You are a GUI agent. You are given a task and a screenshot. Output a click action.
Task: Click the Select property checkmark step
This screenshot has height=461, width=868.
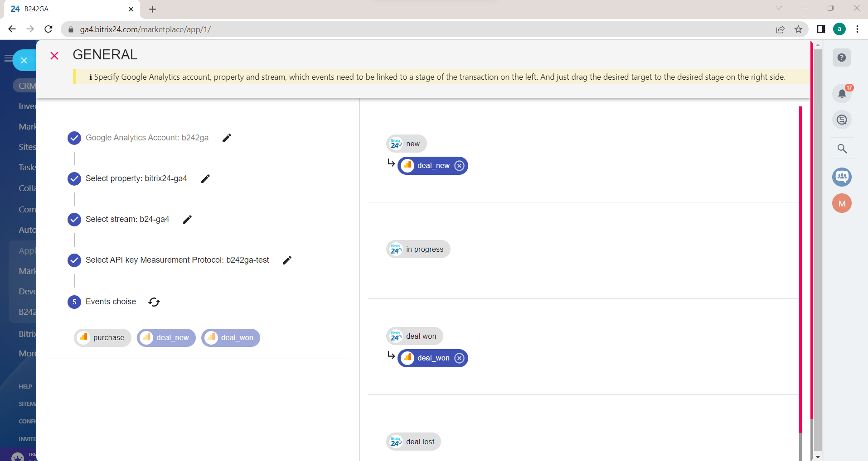tap(74, 178)
